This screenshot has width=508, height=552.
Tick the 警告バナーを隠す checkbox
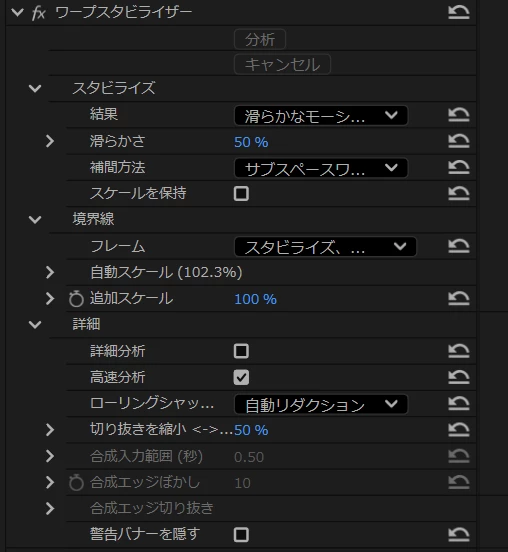point(241,535)
